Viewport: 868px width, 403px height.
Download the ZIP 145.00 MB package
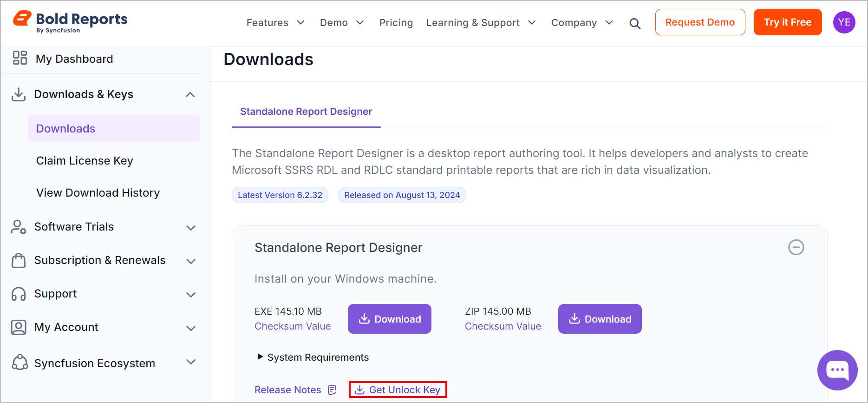pyautogui.click(x=600, y=319)
